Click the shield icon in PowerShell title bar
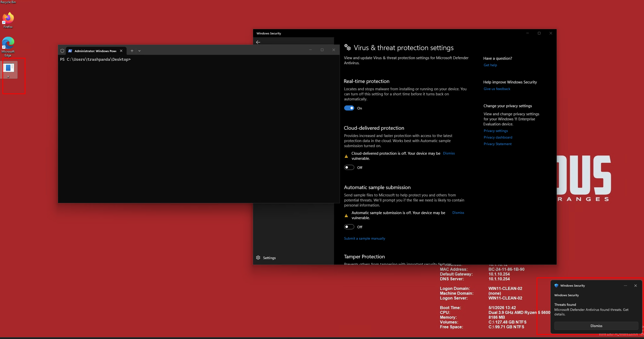 coord(62,51)
